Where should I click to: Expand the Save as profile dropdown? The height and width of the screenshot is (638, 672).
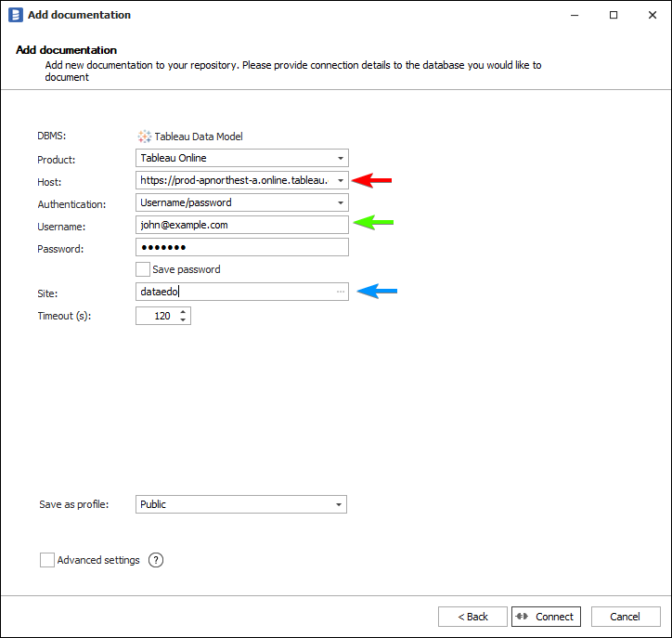(338, 504)
